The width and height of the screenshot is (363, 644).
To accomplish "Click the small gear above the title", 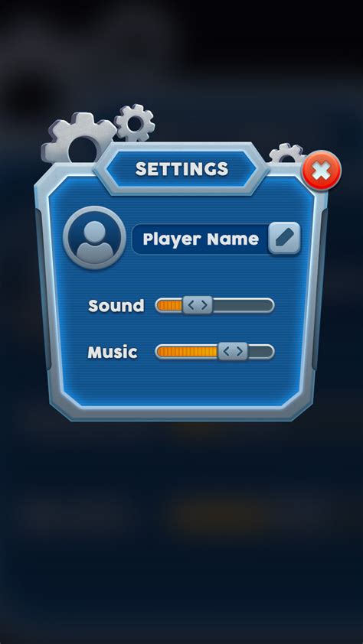I will tap(135, 123).
